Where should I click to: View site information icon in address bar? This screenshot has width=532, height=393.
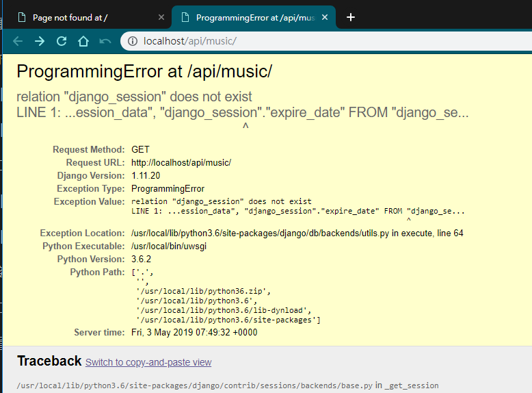point(133,41)
